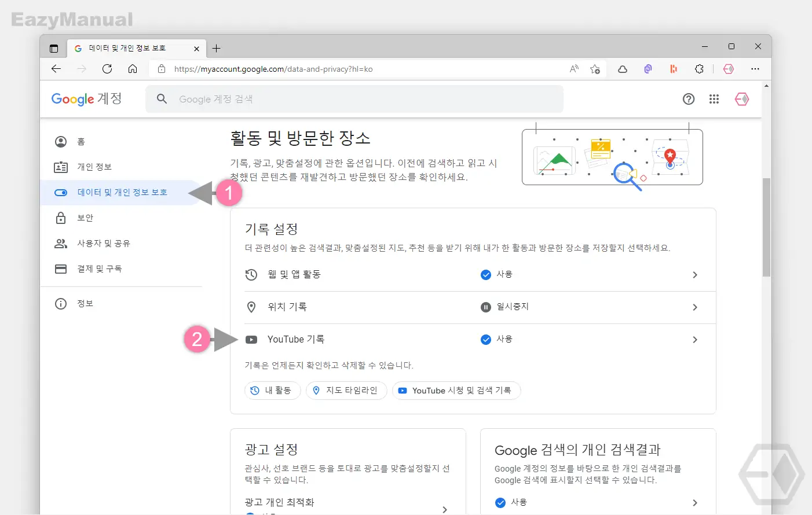Click the browser forward arrow
Screen dimensions: 812x515
pyautogui.click(x=82, y=69)
